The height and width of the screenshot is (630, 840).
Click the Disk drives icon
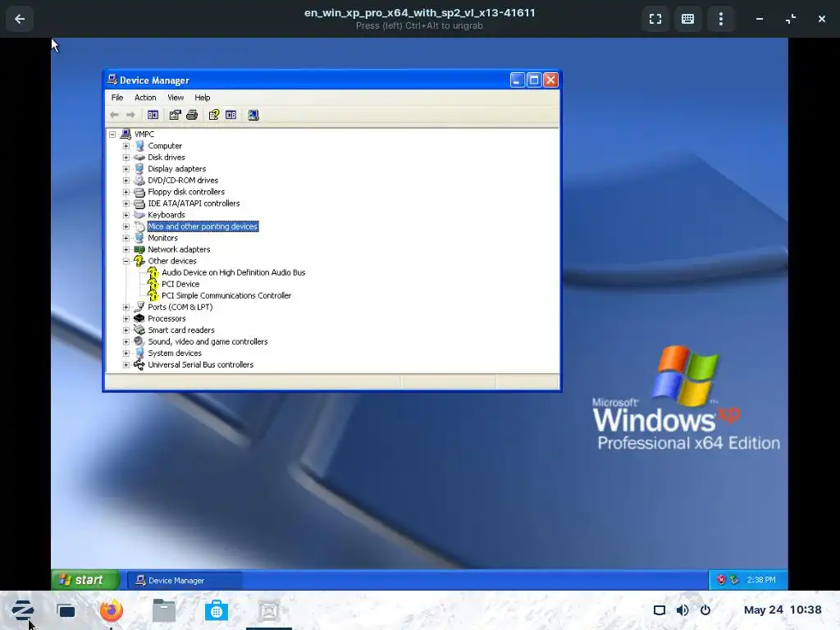click(139, 157)
